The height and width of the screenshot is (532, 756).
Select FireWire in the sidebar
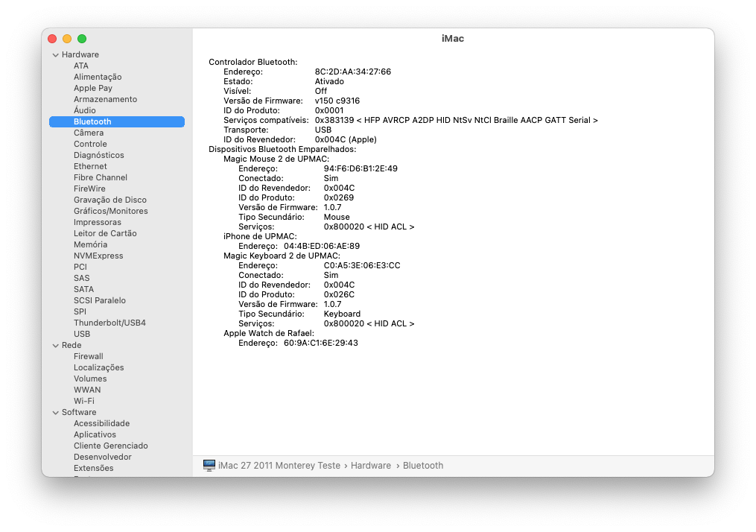[89, 189]
